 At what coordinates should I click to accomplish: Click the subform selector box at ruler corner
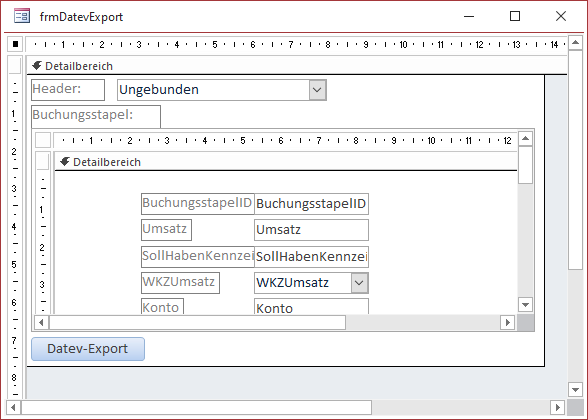coord(43,140)
